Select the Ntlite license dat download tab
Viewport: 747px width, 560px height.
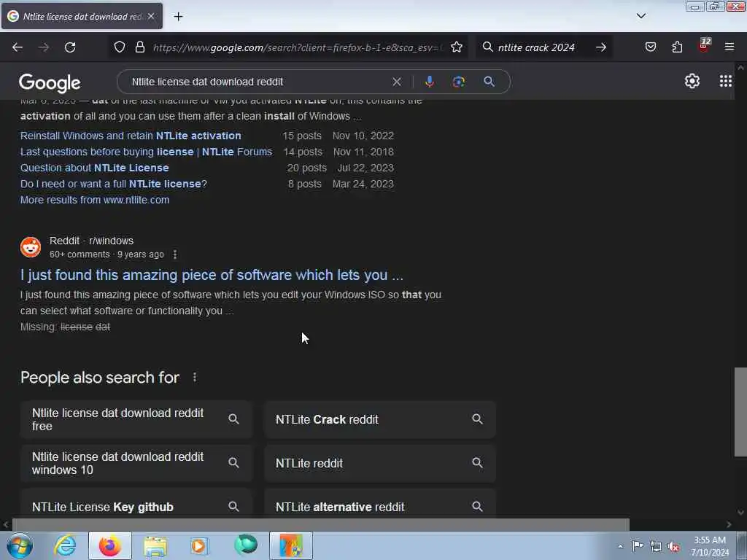(82, 16)
